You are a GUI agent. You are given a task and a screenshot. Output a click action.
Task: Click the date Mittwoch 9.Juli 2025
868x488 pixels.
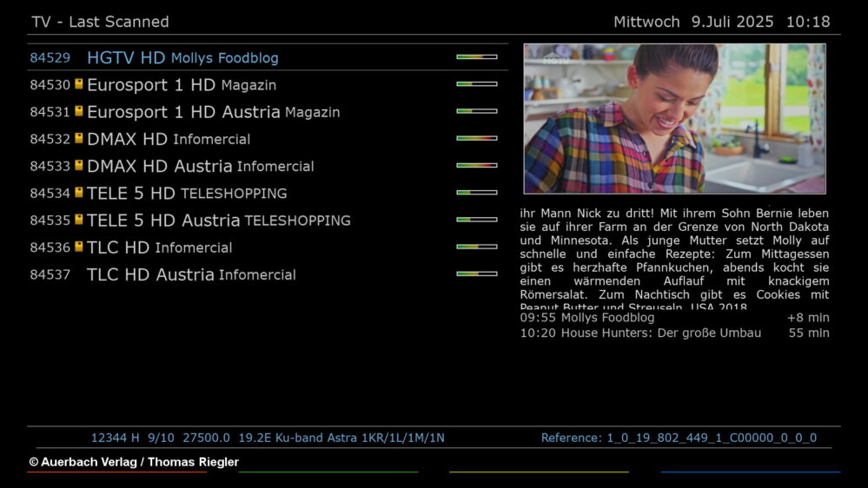(x=693, y=22)
